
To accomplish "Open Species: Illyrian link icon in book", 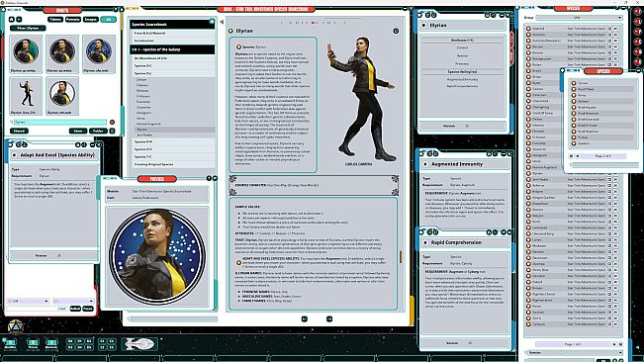I will [x=238, y=47].
